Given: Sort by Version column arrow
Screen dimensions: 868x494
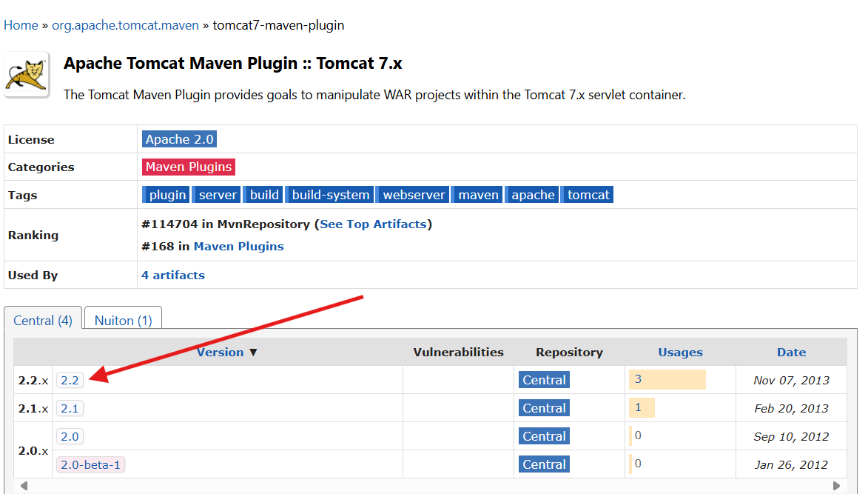Looking at the screenshot, I should point(253,353).
